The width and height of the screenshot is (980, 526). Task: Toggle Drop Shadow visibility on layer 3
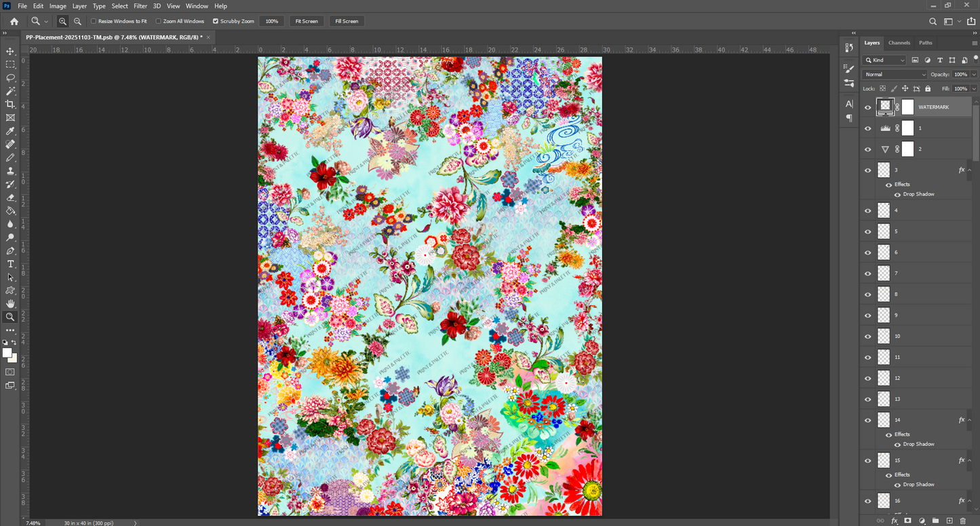pos(897,194)
